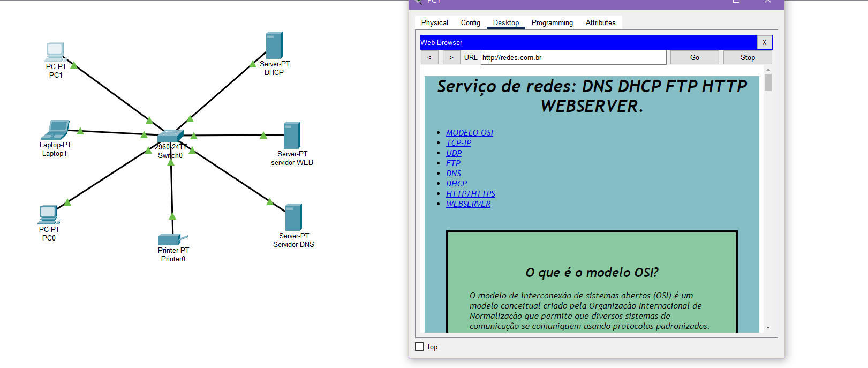868x368 pixels.
Task: Click the Server-PT DHCP label
Action: (x=275, y=68)
